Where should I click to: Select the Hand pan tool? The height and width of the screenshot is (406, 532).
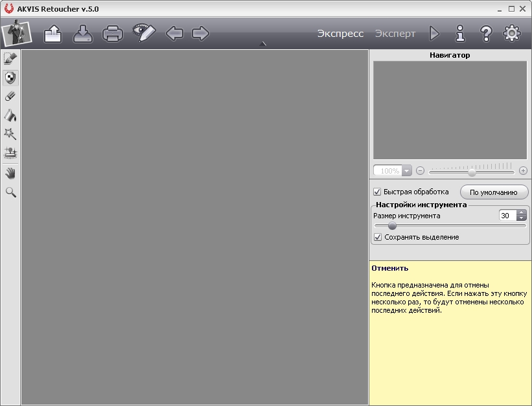click(10, 174)
